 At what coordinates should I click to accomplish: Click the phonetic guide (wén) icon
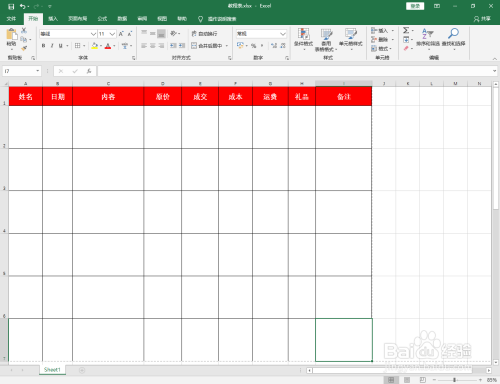click(x=125, y=46)
